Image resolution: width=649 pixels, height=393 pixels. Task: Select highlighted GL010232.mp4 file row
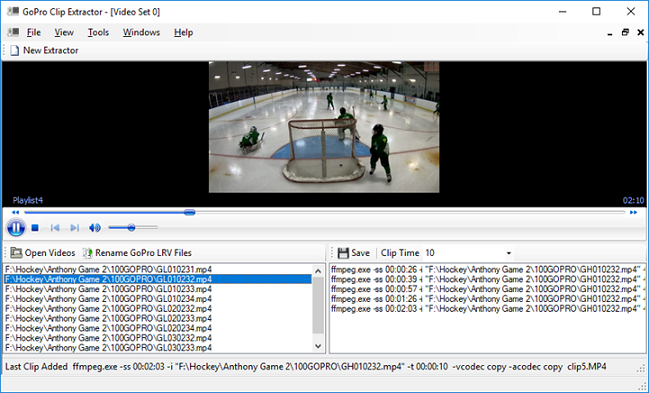coord(158,279)
